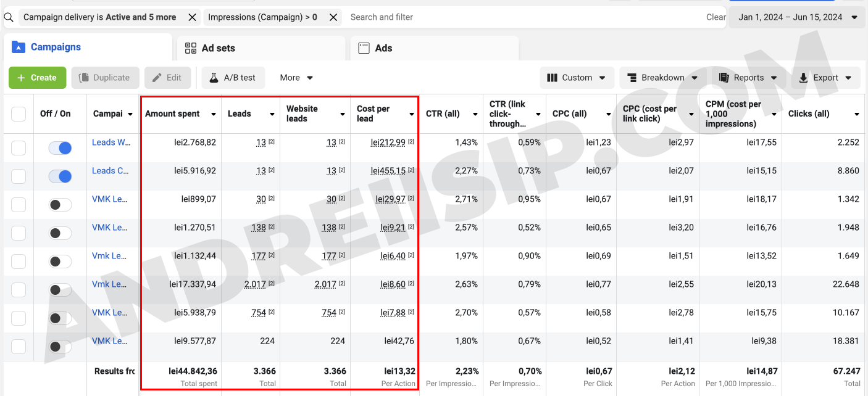Click the 2.017 Leads value
The height and width of the screenshot is (396, 868).
pyautogui.click(x=255, y=284)
